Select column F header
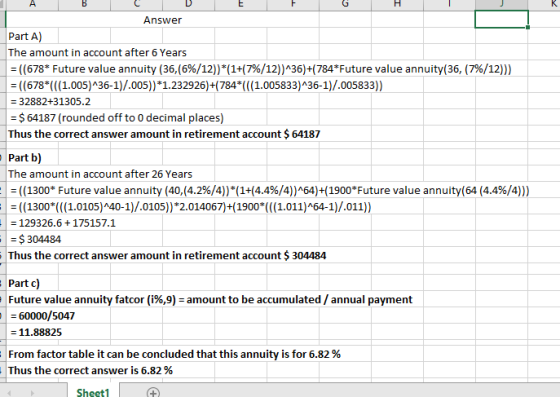Image resolution: width=560 pixels, height=397 pixels. pos(293,4)
